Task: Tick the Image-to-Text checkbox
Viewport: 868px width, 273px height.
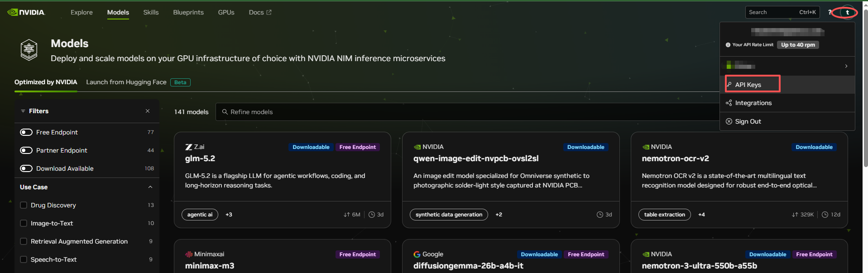Action: click(x=24, y=223)
